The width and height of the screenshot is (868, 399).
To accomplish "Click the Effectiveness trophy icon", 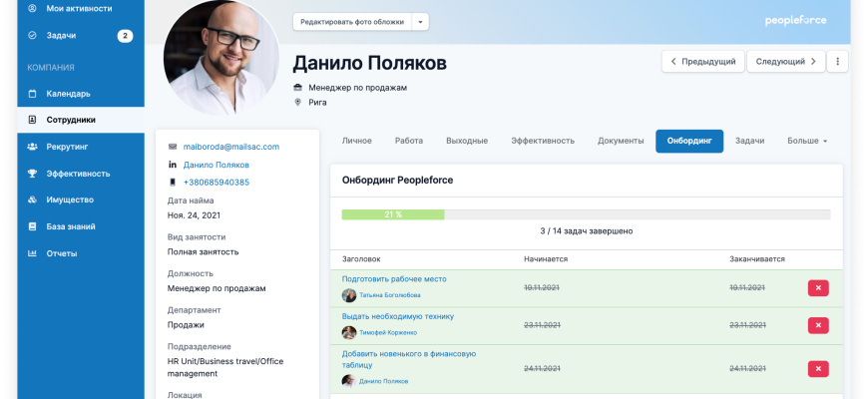I will click(x=32, y=174).
